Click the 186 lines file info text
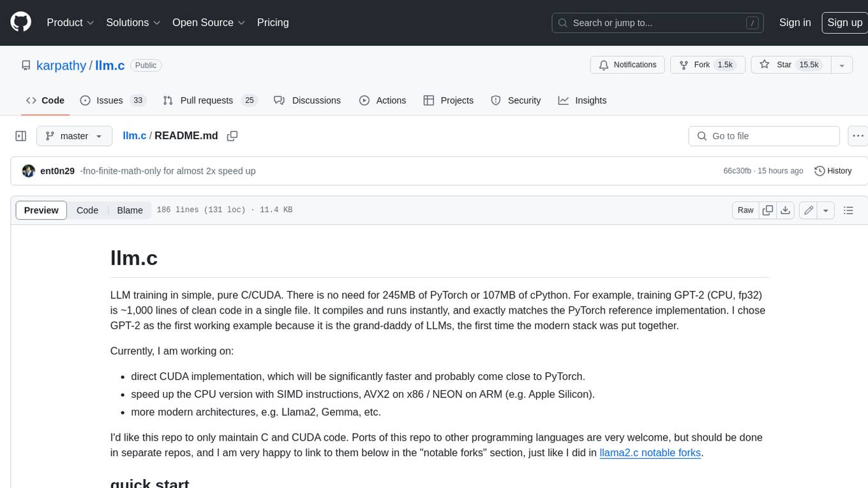 coord(225,210)
